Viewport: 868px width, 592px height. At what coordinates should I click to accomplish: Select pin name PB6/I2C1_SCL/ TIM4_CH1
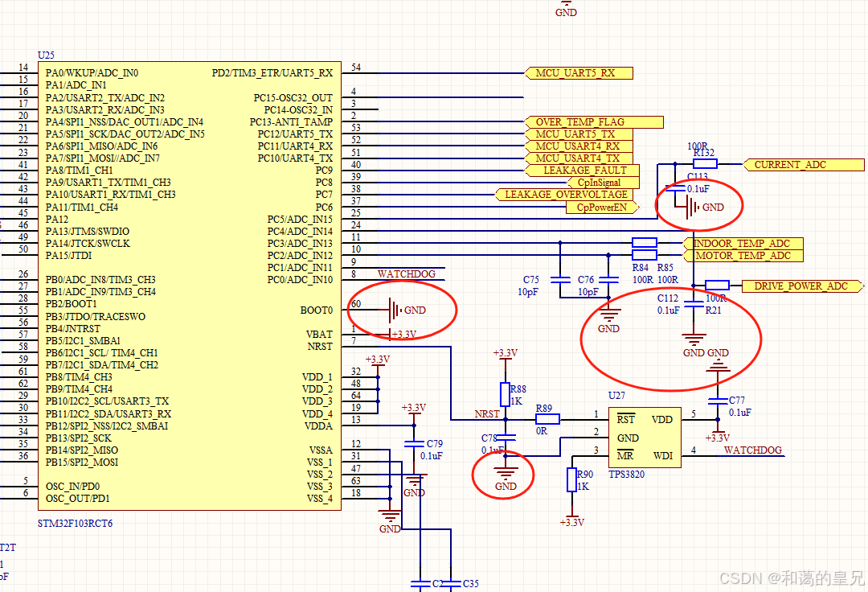[101, 353]
